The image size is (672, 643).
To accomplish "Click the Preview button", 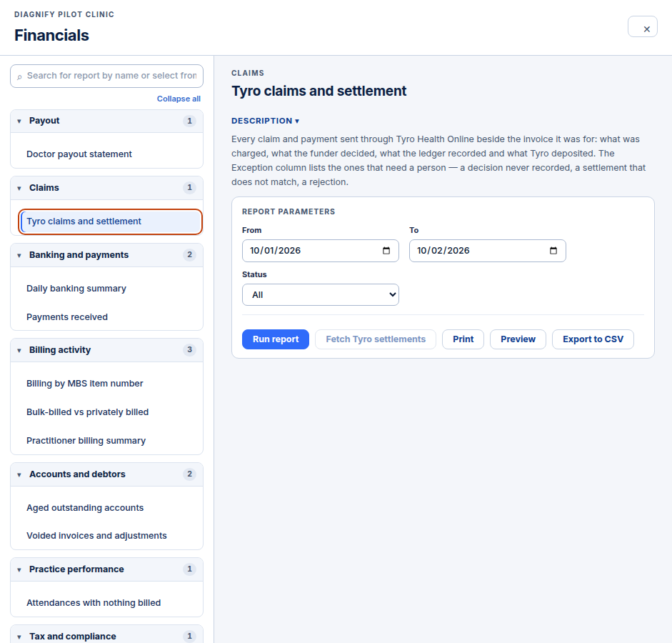I will point(518,339).
